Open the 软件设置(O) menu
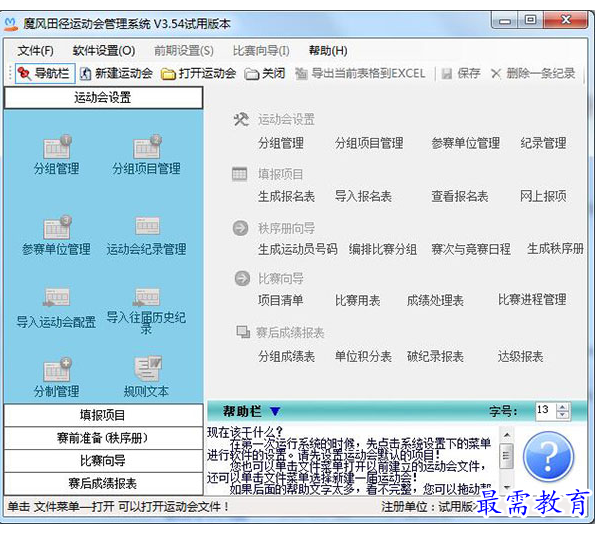This screenshot has height=534, width=598. click(104, 50)
